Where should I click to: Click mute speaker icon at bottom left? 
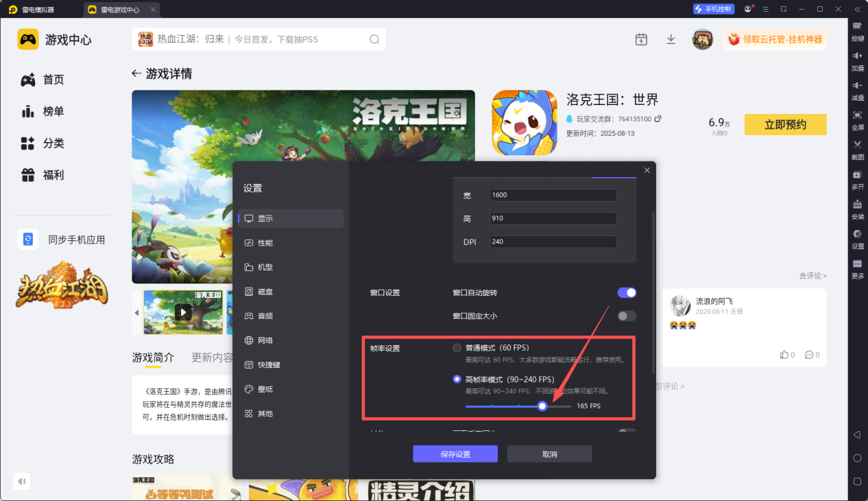[23, 481]
